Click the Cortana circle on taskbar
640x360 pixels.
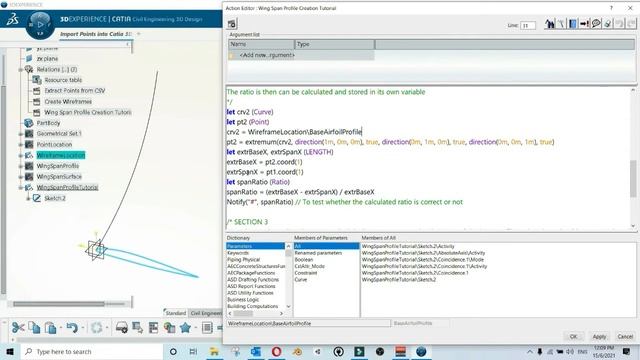click(173, 351)
